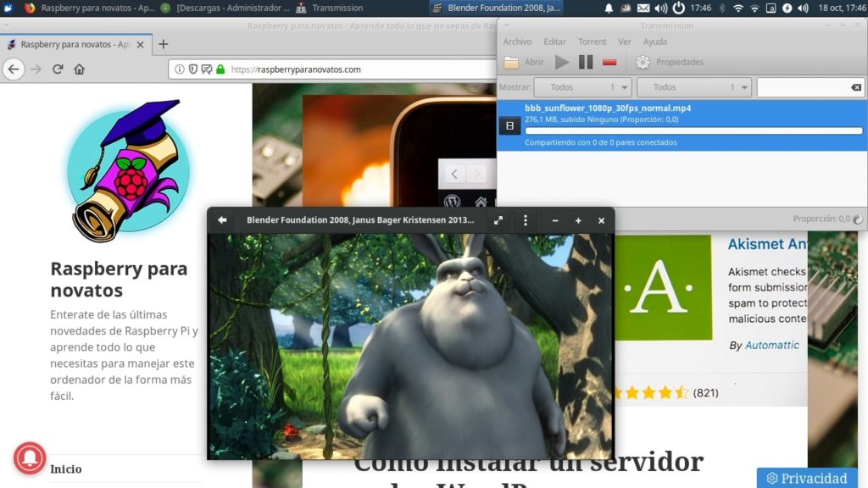Click the Bluetooth tray icon
Image resolution: width=868 pixels, height=488 pixels.
click(722, 8)
